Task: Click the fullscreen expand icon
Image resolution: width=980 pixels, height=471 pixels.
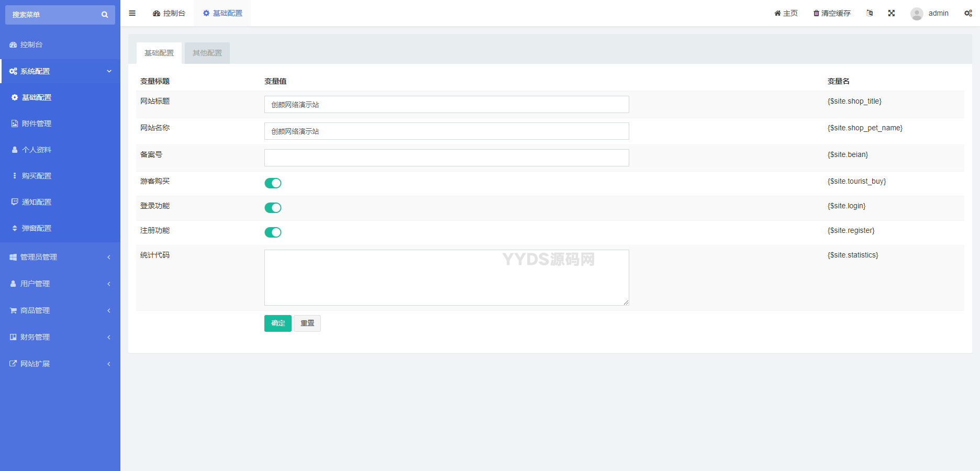Action: click(891, 13)
